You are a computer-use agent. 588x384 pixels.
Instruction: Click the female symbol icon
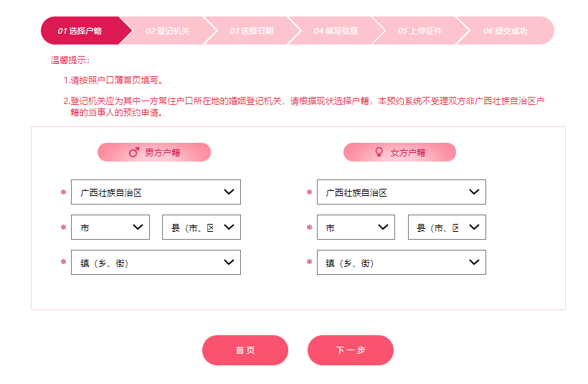coord(379,152)
